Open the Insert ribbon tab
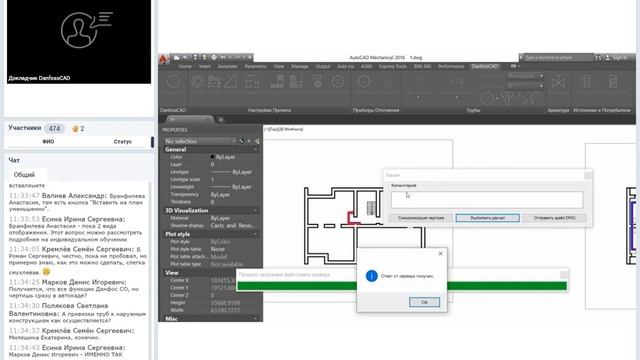 (205, 66)
